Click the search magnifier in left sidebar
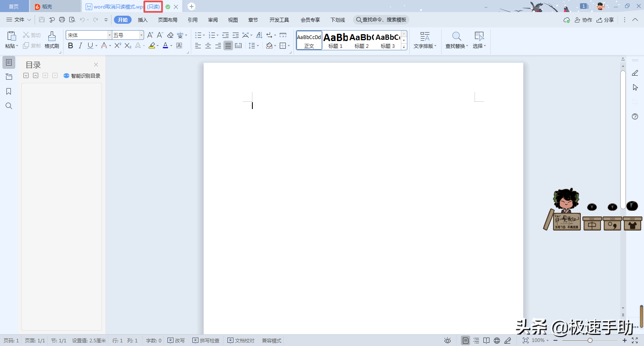 point(8,106)
